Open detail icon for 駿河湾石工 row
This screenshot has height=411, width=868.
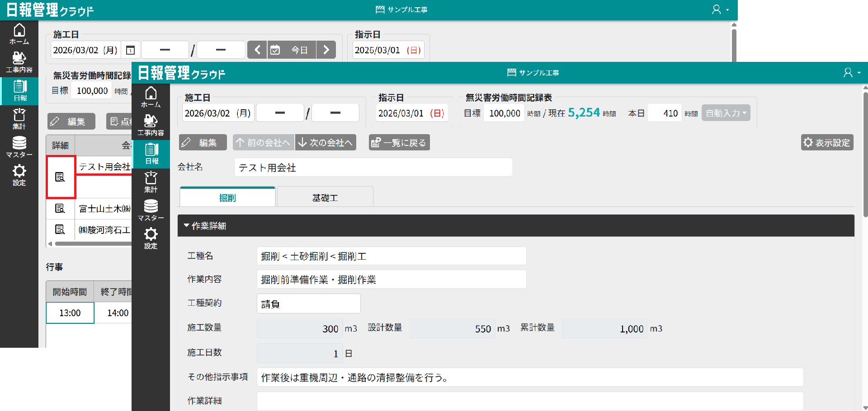60,229
